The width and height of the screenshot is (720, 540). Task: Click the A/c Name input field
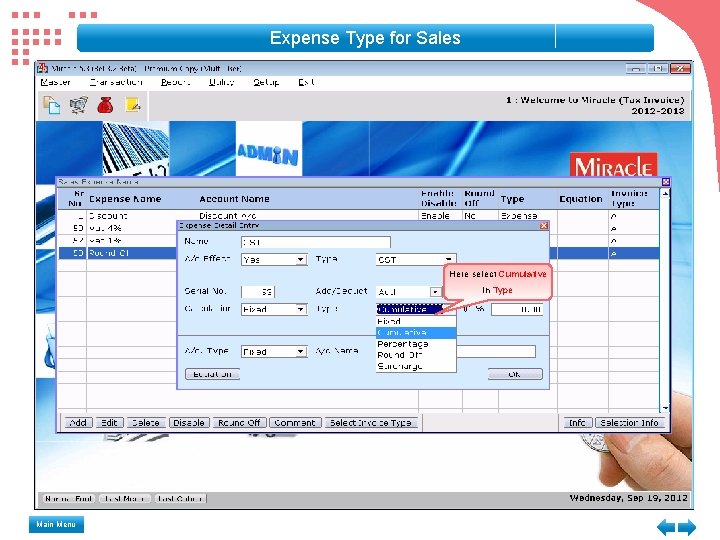(x=496, y=352)
